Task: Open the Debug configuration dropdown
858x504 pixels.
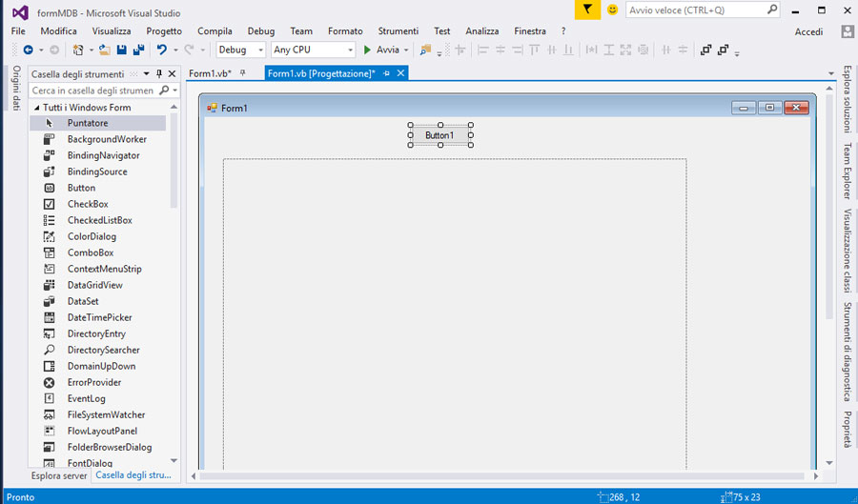Action: click(260, 50)
